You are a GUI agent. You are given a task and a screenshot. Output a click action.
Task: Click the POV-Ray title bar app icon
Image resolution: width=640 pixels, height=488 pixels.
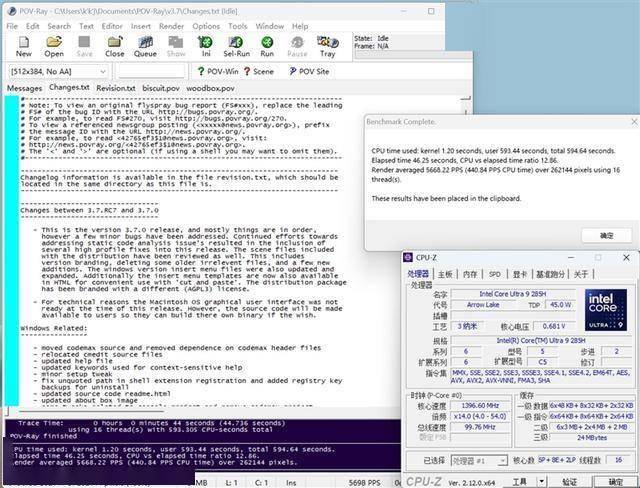click(x=12, y=11)
